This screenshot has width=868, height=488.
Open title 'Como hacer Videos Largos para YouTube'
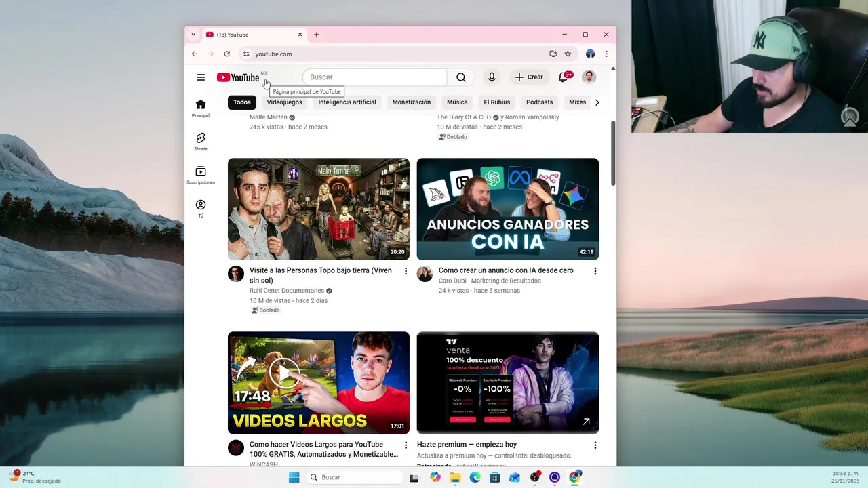point(323,449)
